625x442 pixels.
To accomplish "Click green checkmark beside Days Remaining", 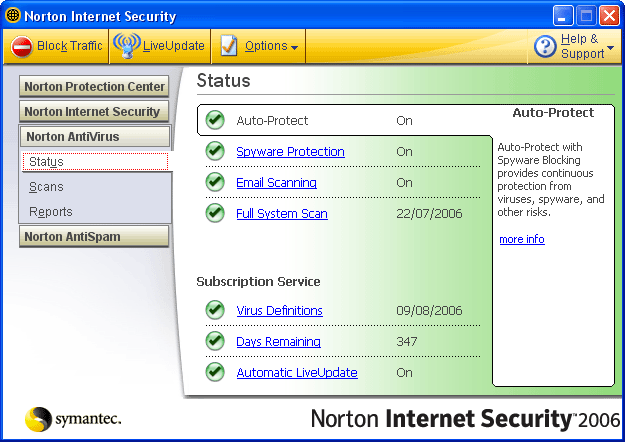I will (215, 341).
